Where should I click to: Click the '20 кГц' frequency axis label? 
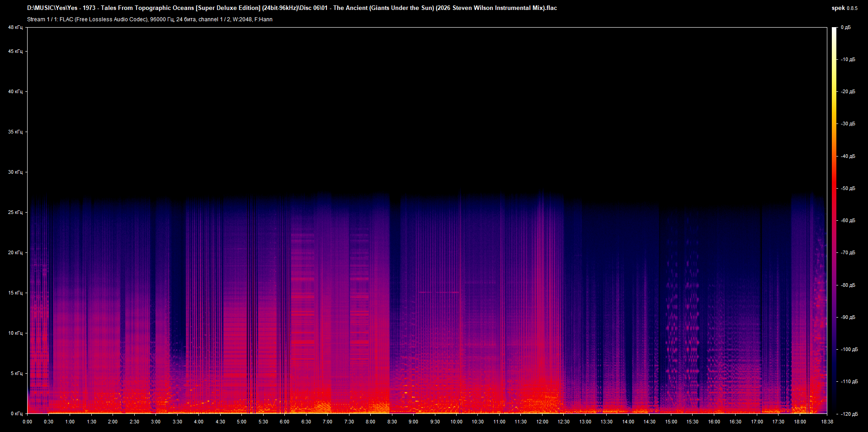pyautogui.click(x=15, y=253)
